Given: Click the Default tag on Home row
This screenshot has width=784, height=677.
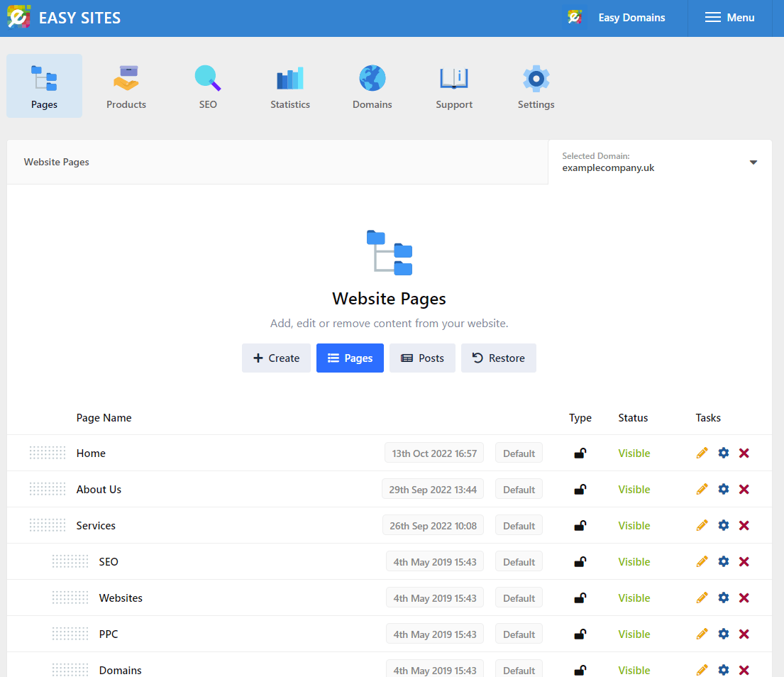Looking at the screenshot, I should coord(519,453).
